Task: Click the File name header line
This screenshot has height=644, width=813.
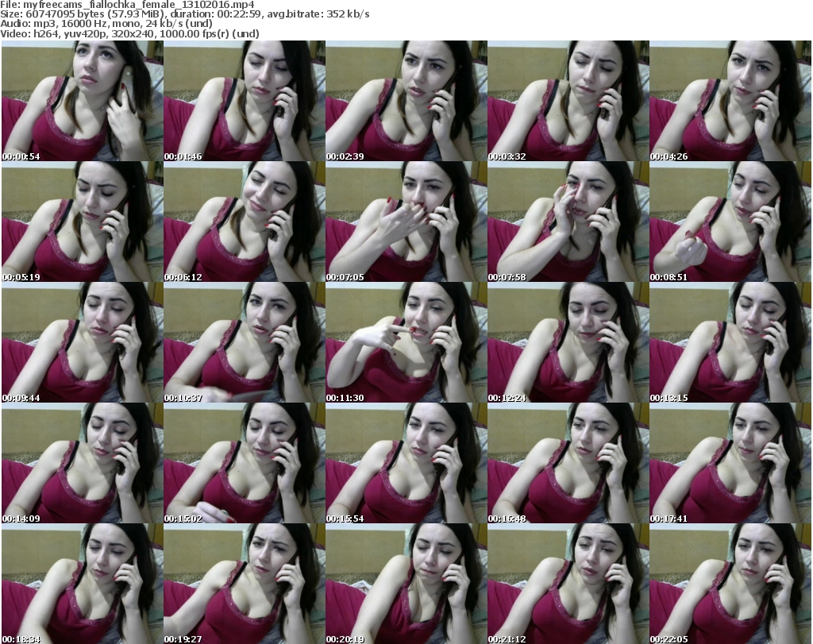Action: tap(127, 5)
